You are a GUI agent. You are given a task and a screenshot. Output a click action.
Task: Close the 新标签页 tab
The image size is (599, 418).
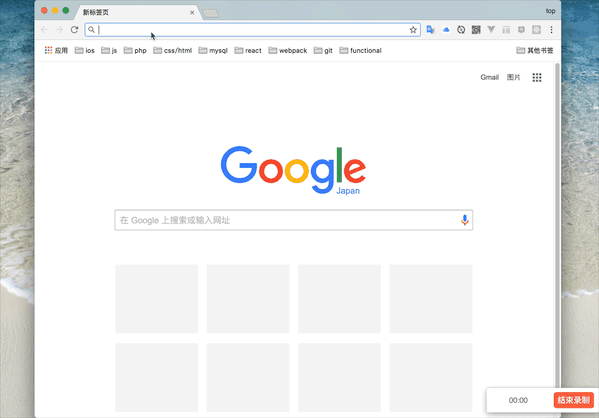click(192, 13)
